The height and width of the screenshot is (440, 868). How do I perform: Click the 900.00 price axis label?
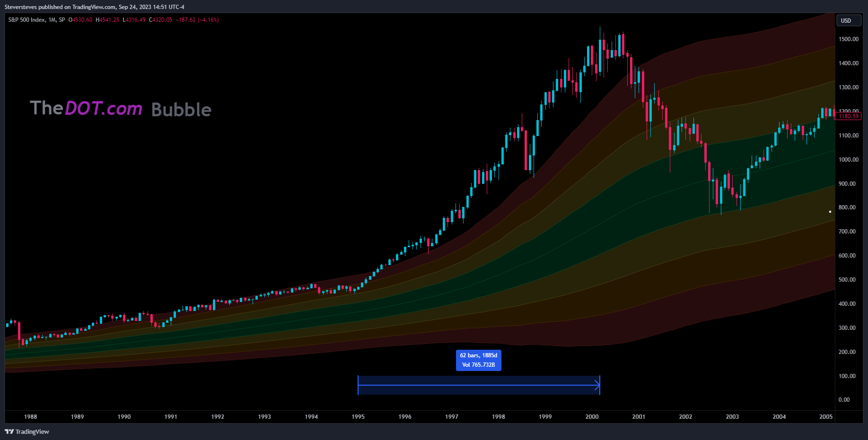(x=847, y=184)
